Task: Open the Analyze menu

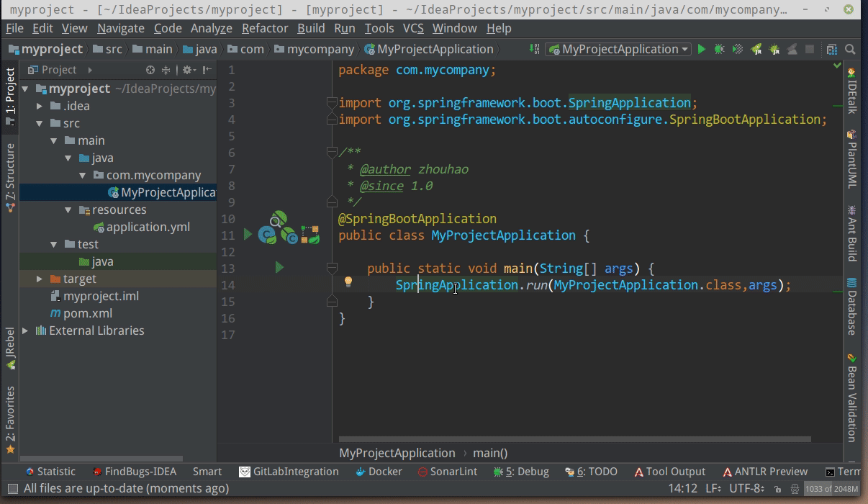Action: point(212,28)
